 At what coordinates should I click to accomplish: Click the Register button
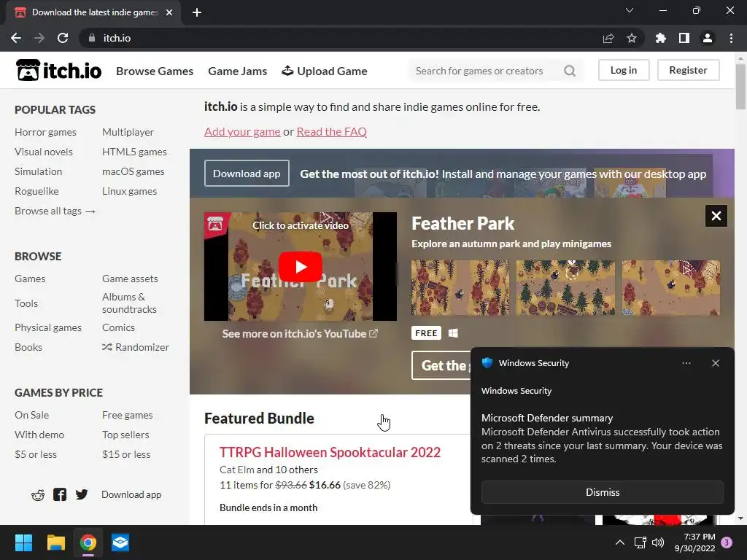click(x=688, y=70)
